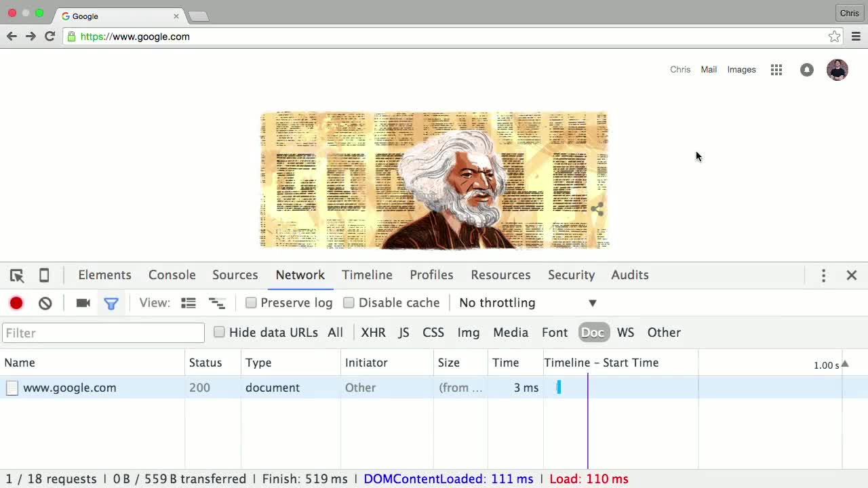Enable Disable cache checkbox
The width and height of the screenshot is (868, 488).
(x=349, y=303)
